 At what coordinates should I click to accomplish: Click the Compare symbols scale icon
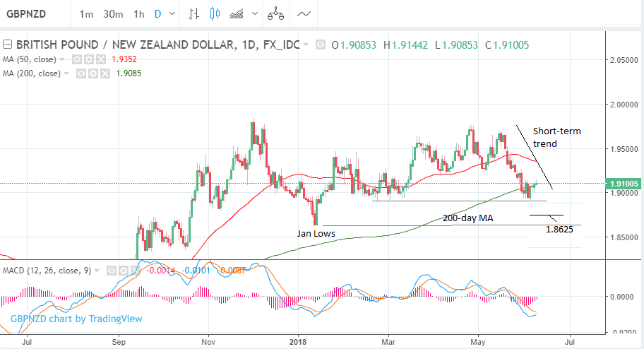tap(275, 14)
